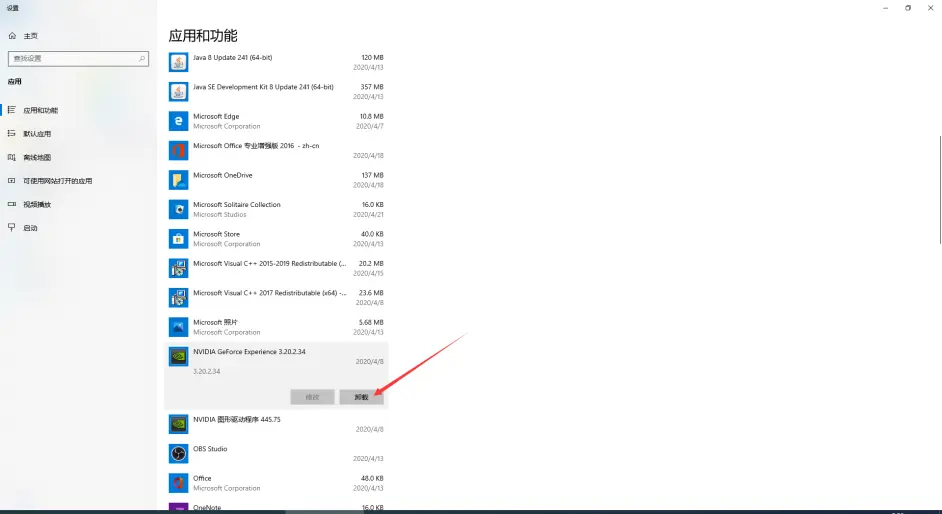
Task: Click the NVIDIA 图形驱动程序 icon
Action: pyautogui.click(x=178, y=425)
